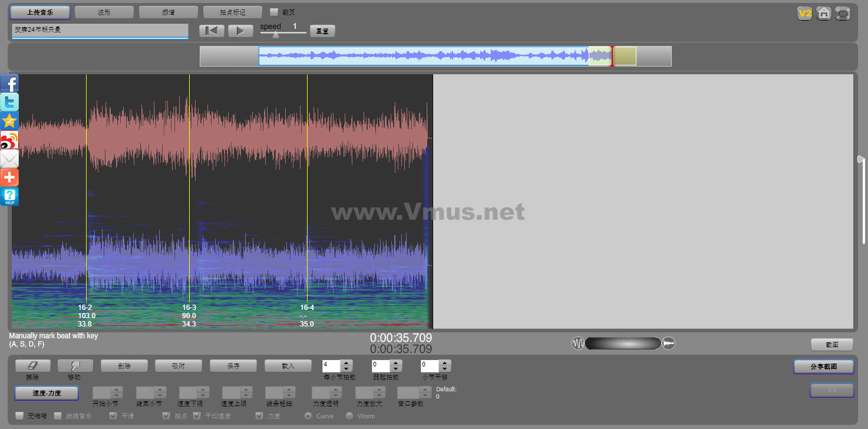Image resolution: width=868 pixels, height=429 pixels.
Task: Adjust the playback speed slider handle
Action: (x=275, y=34)
